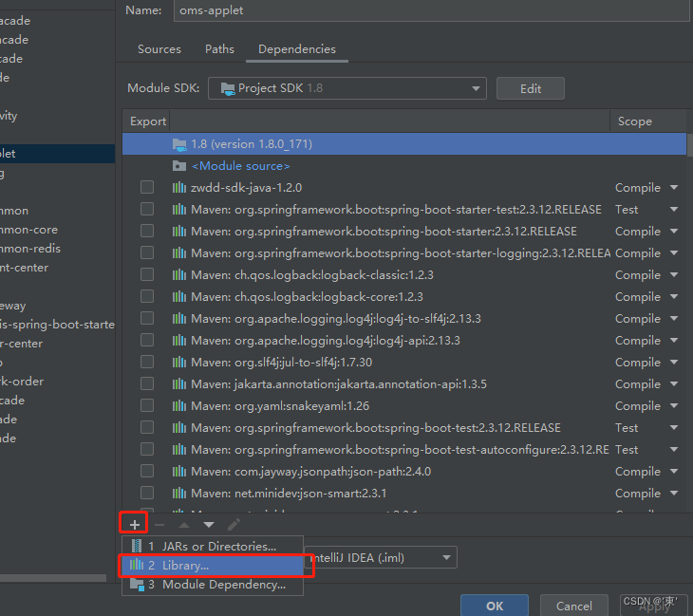Open scope dropdown for jul-to-slf4j:1.7.30
The image size is (693, 616).
click(x=674, y=363)
